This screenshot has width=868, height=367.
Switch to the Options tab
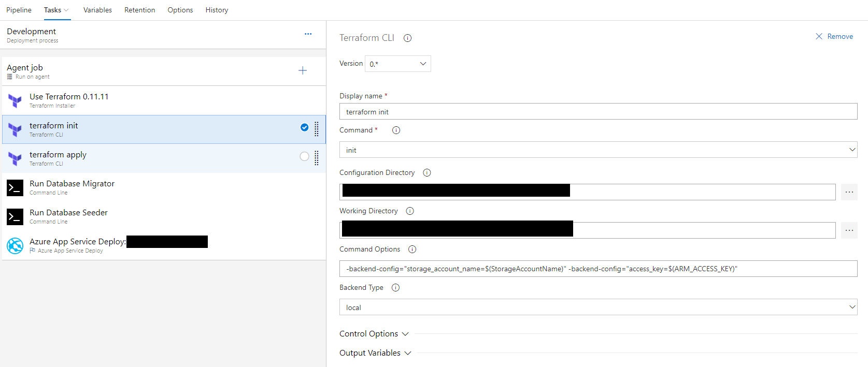point(180,10)
